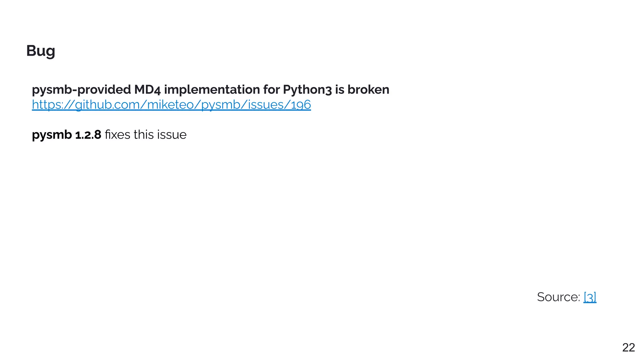Screen dimensions: 644x362
Task: Click the word "is" before "broken"
Action: (x=340, y=90)
